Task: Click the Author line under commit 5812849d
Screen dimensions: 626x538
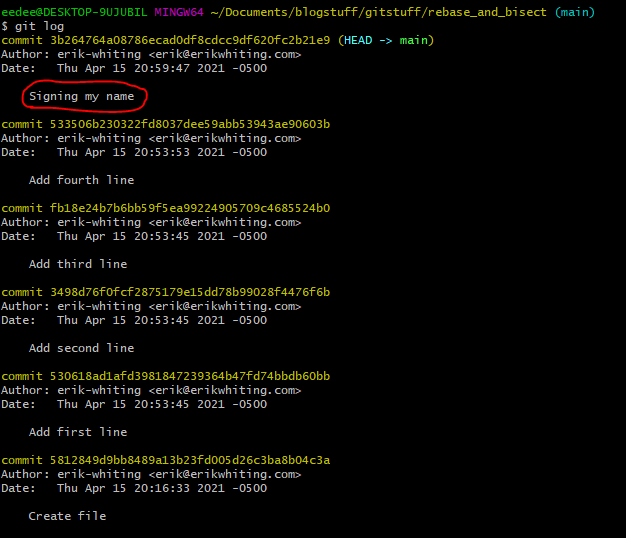Action: tap(151, 474)
